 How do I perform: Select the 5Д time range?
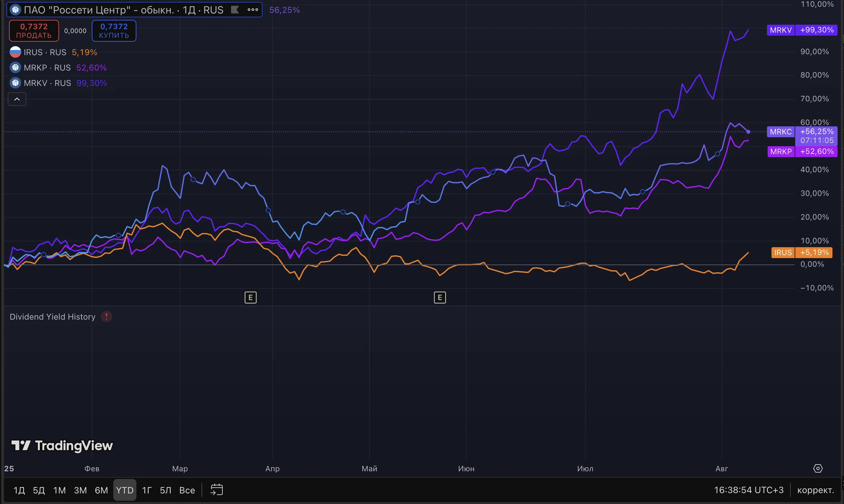click(39, 490)
